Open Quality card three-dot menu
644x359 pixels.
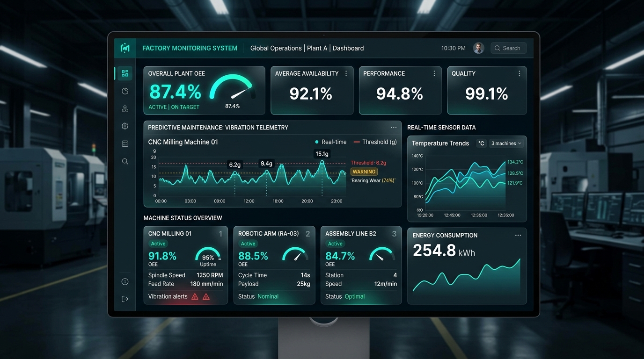click(x=520, y=73)
